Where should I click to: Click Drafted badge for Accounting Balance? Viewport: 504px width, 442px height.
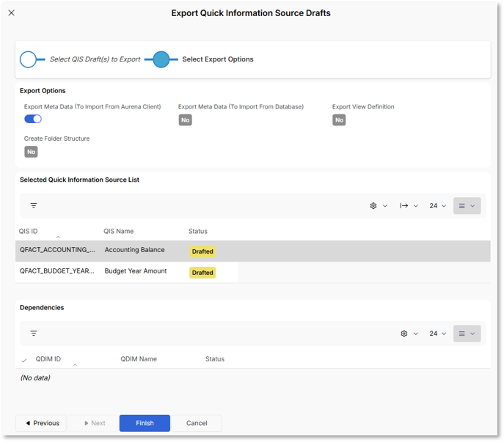(202, 251)
